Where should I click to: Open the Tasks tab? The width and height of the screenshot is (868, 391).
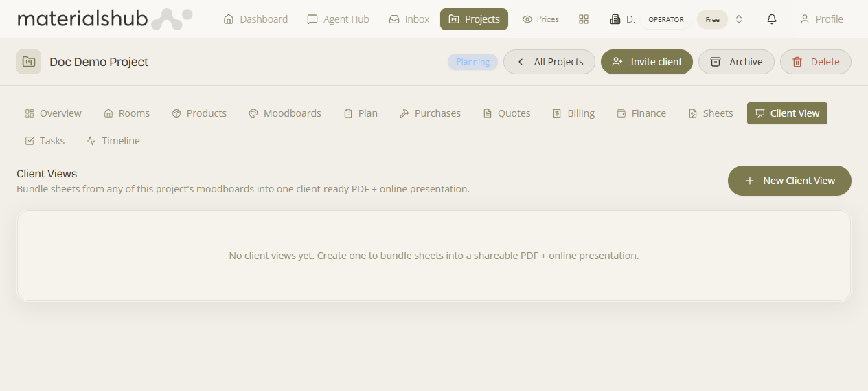(45, 141)
